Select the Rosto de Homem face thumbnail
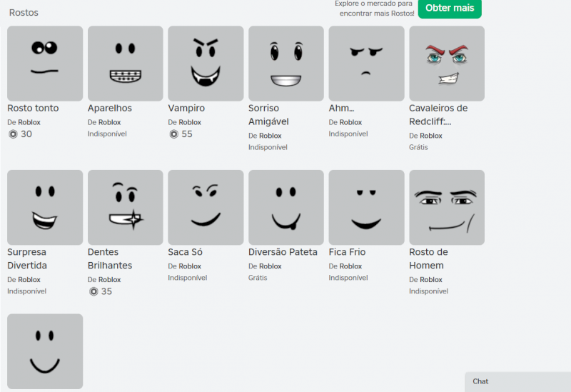 (x=447, y=207)
